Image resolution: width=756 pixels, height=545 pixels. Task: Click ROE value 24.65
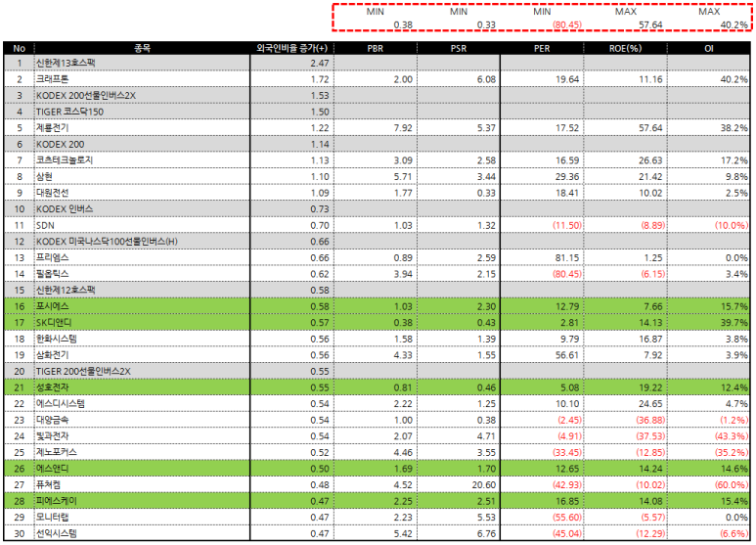tap(650, 404)
